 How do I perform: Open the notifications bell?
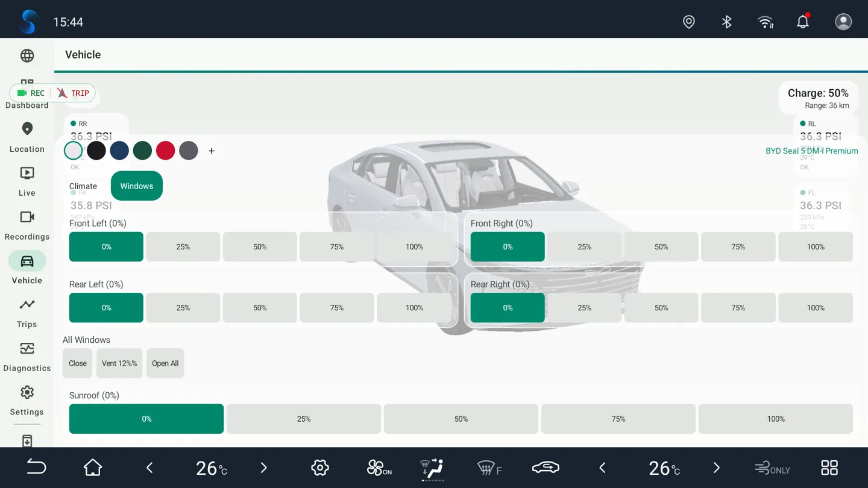tap(803, 22)
